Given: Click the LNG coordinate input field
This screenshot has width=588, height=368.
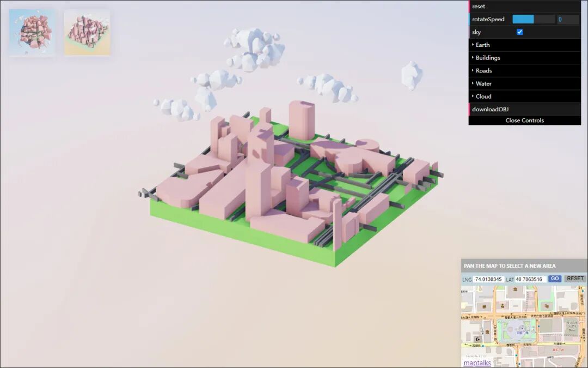Looking at the screenshot, I should tap(488, 279).
